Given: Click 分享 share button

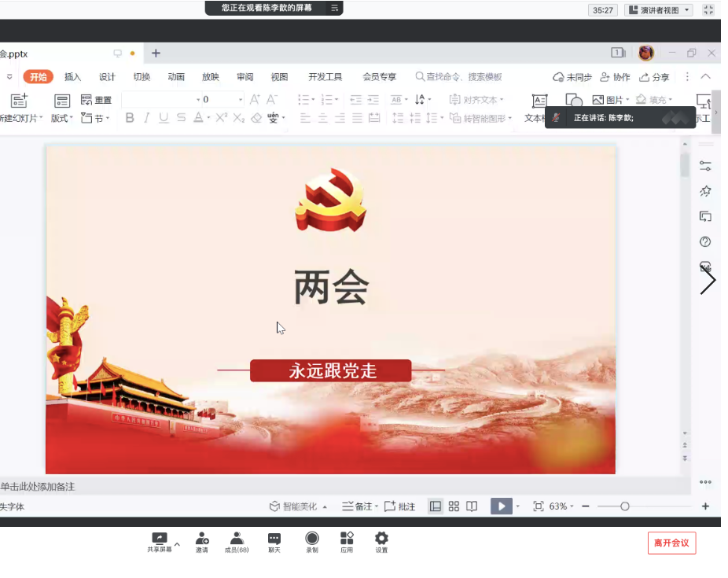Looking at the screenshot, I should (654, 77).
